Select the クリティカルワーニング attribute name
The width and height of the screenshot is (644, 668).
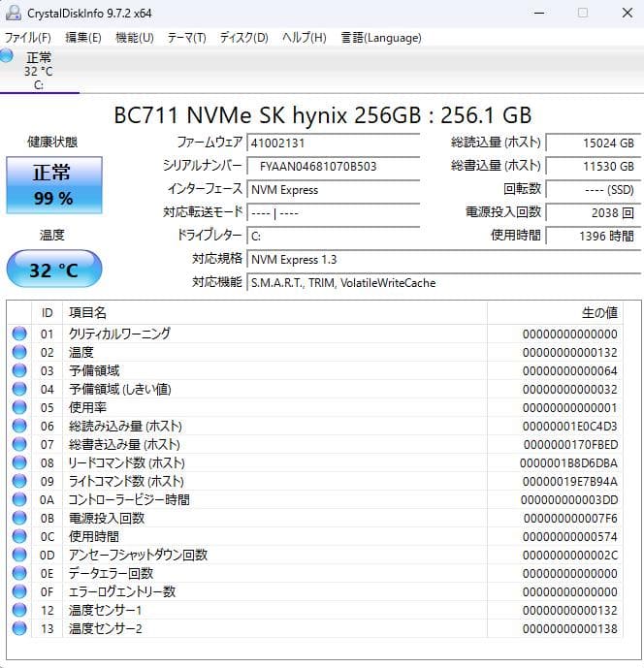point(119,334)
